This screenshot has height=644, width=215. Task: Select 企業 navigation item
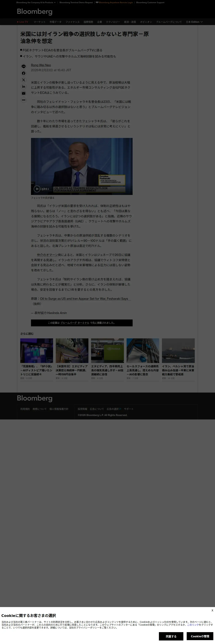[99, 22]
